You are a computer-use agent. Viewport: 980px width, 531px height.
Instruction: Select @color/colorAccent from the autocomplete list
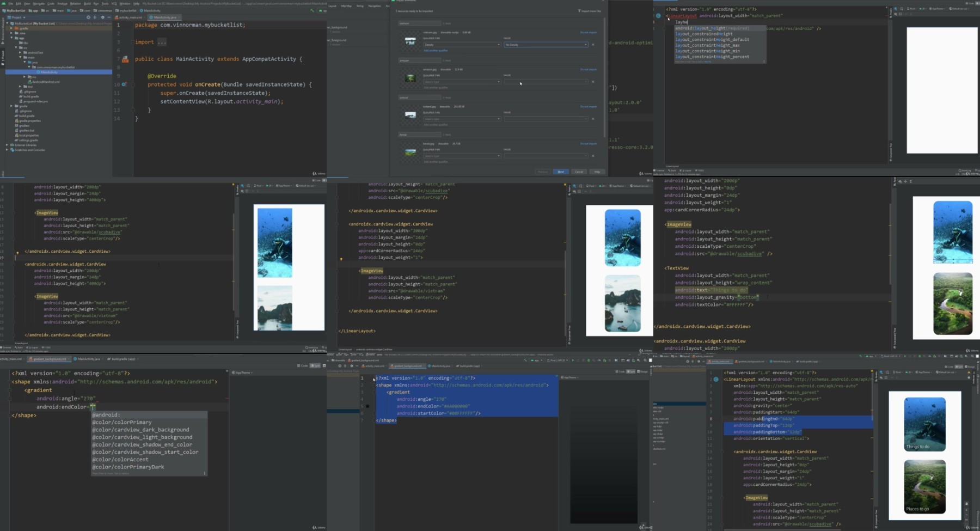click(x=120, y=459)
